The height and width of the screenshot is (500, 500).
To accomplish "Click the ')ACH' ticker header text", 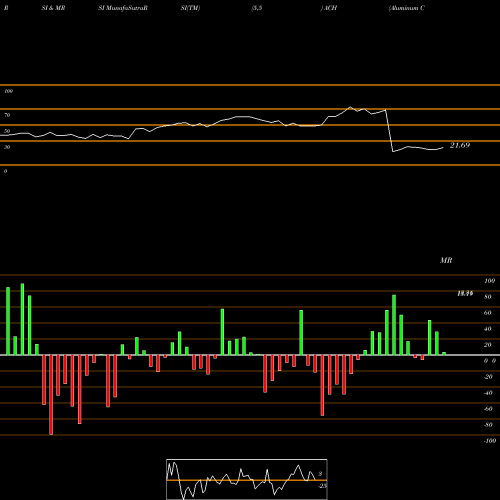I will (x=329, y=8).
